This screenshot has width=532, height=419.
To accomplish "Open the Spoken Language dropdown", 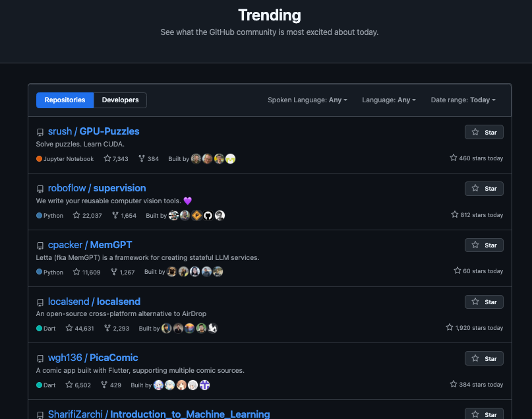I will coord(307,100).
